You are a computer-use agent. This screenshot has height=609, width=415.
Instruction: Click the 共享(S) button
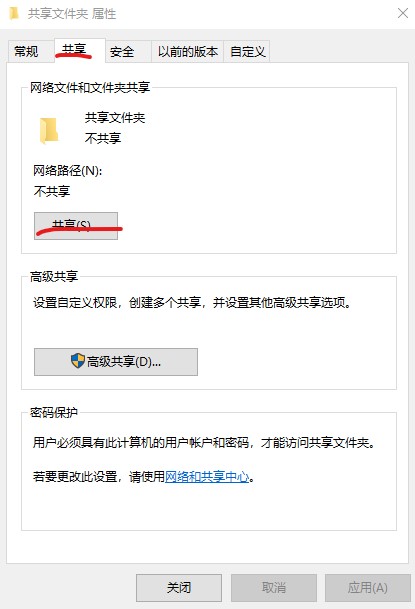[x=76, y=226]
